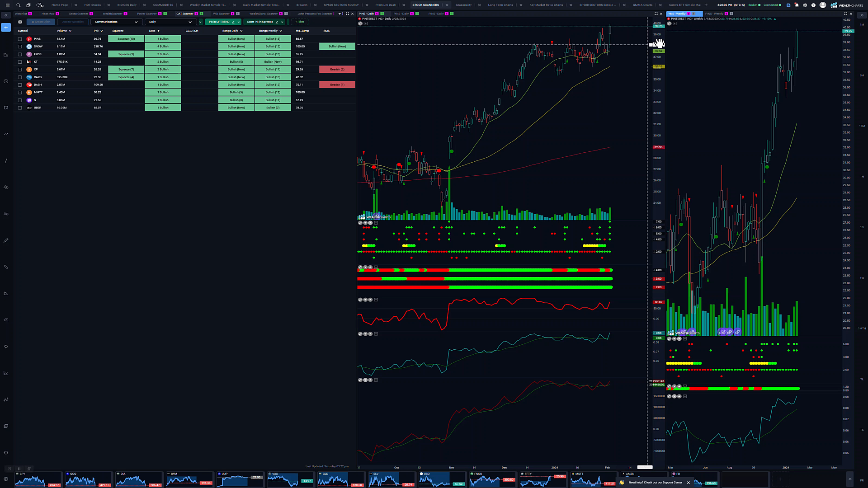Click the daily chart bottom time scrollbar handle

[x=645, y=467]
